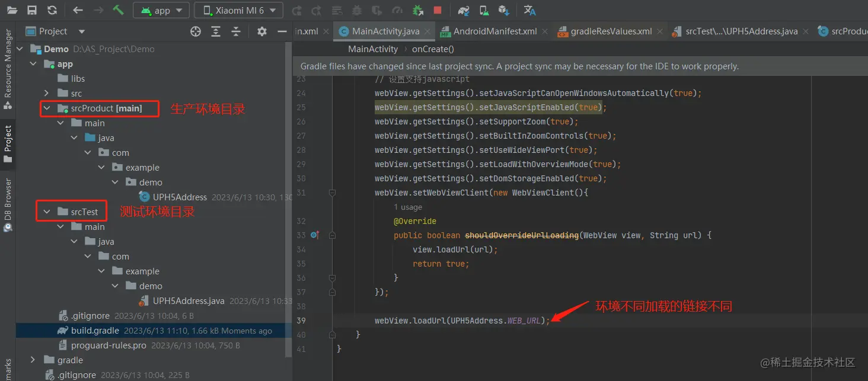Screen dimensions: 868x381
Task: Collapse the java folder under srcTest
Action: tap(74, 242)
